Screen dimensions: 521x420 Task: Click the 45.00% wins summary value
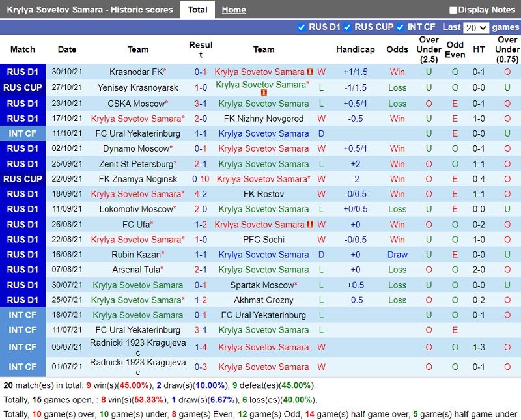[x=134, y=385]
